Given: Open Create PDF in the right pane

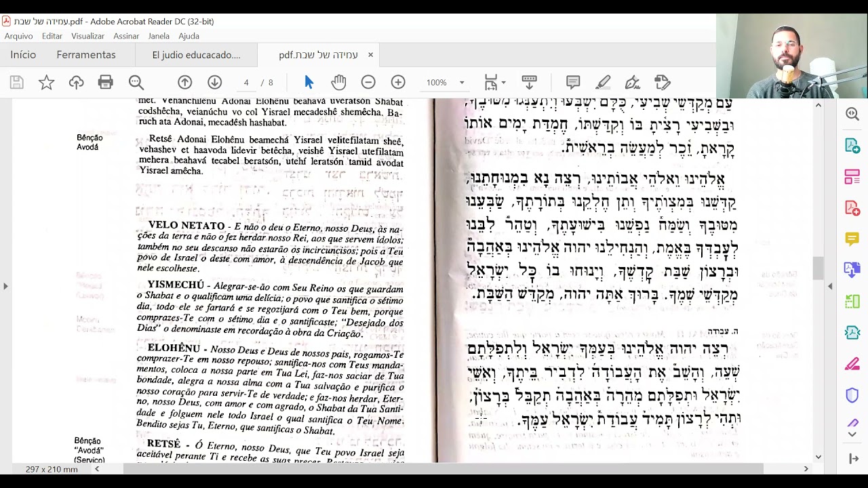Looking at the screenshot, I should coord(852,208).
